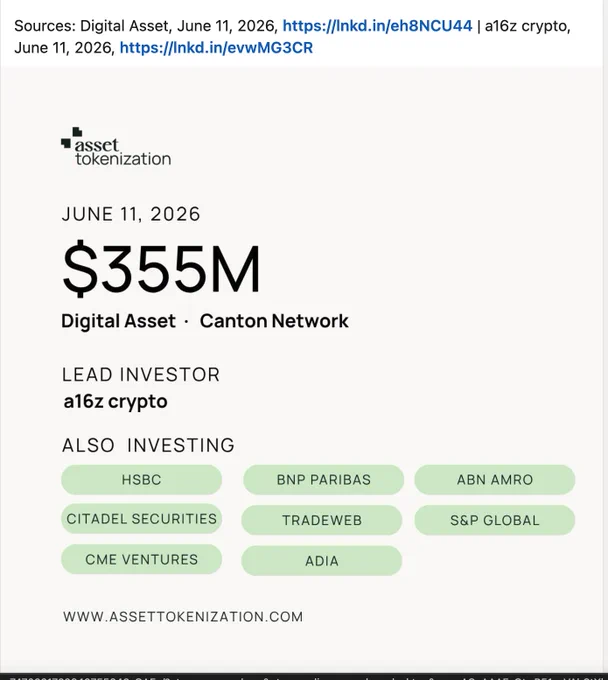Click the $355M headline amount
The width and height of the screenshot is (608, 680).
click(161, 269)
